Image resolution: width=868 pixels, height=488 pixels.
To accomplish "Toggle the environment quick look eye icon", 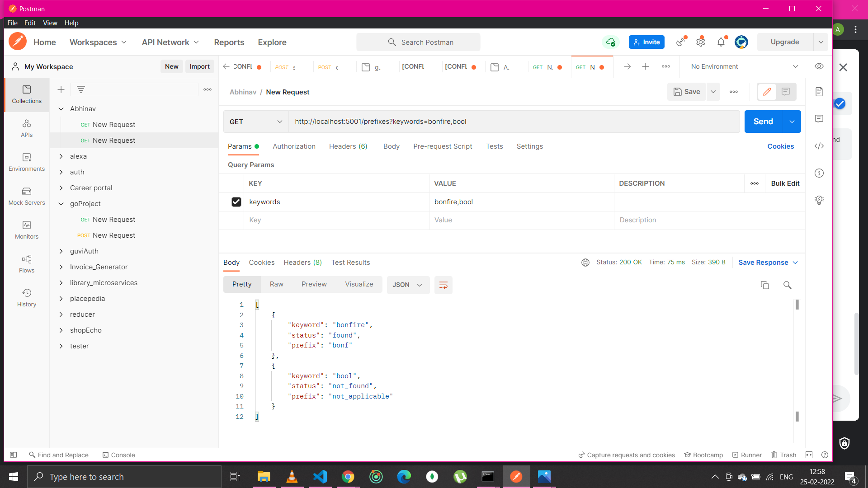I will point(819,66).
